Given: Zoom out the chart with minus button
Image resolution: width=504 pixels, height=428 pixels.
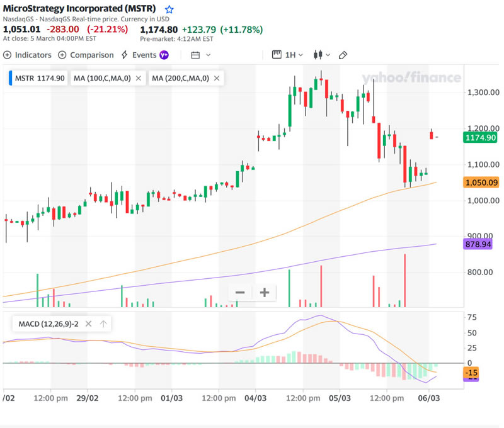Looking at the screenshot, I should point(240,293).
